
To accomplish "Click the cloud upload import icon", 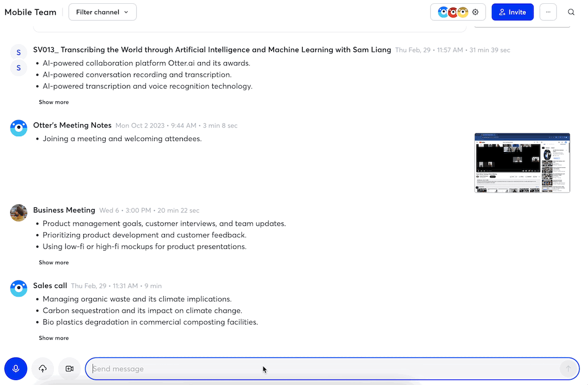I will pos(43,369).
